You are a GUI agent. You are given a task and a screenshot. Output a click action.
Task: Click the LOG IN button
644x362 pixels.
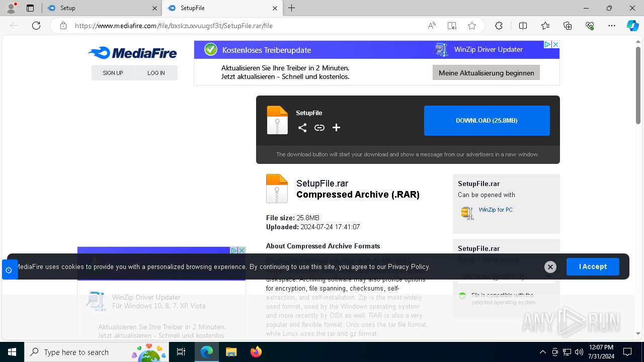tap(156, 73)
